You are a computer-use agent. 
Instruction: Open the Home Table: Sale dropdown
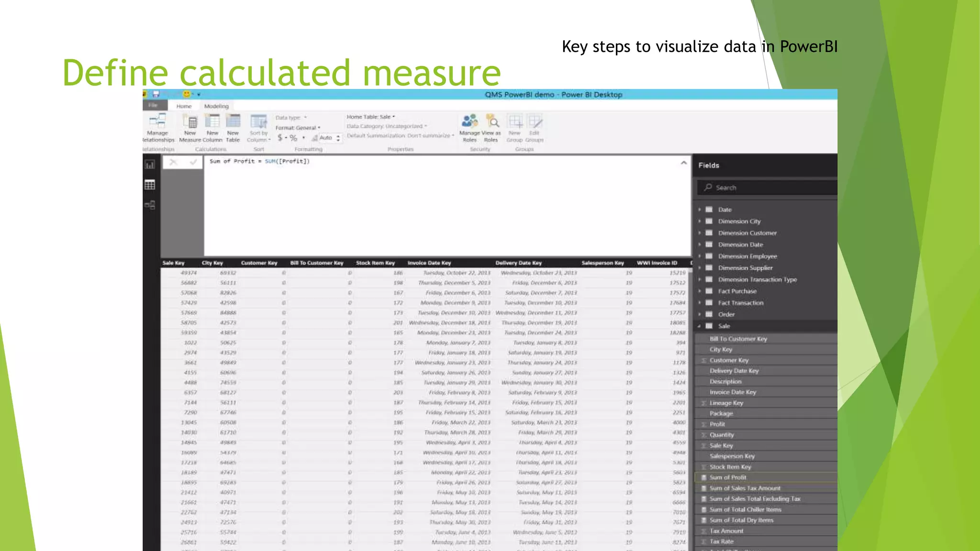click(x=371, y=117)
